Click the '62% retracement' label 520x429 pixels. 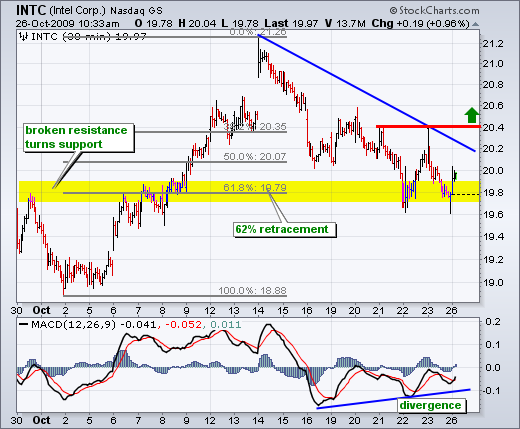click(285, 230)
